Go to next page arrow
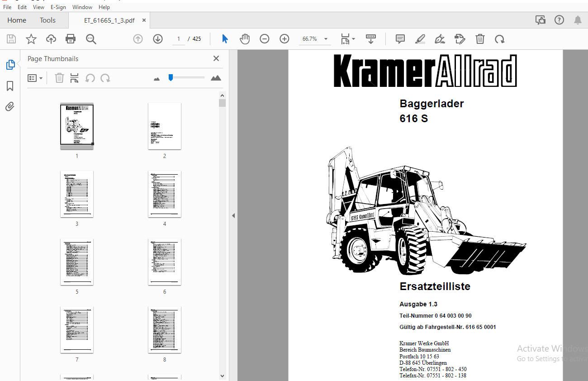Image resolution: width=588 pixels, height=381 pixels. click(158, 39)
